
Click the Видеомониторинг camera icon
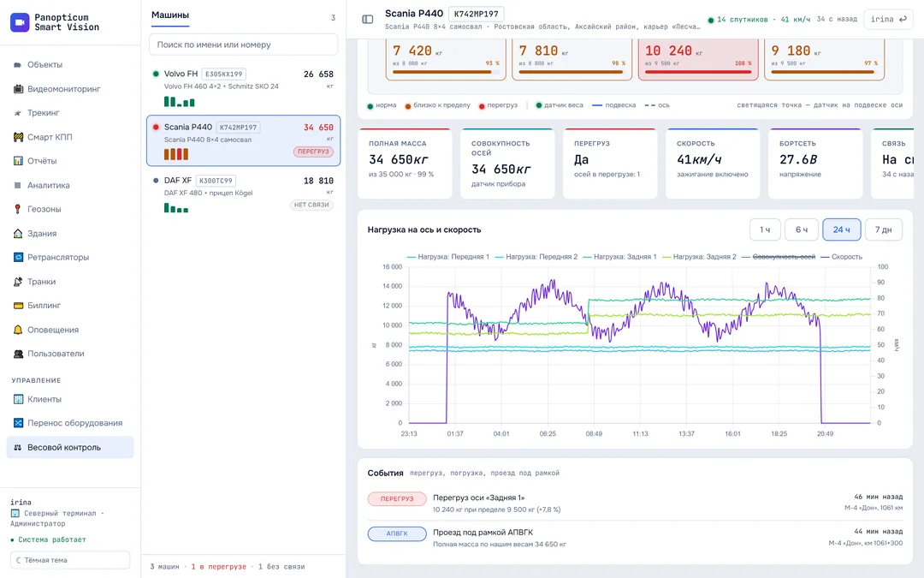tap(18, 89)
